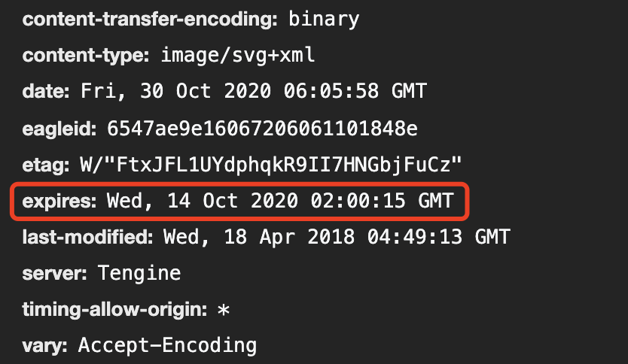Select the W/"FtxJFL1UYdphqkR9II7HNGbjFuCz" etag value
Screen dimensions: 628x364
pyautogui.click(x=271, y=165)
